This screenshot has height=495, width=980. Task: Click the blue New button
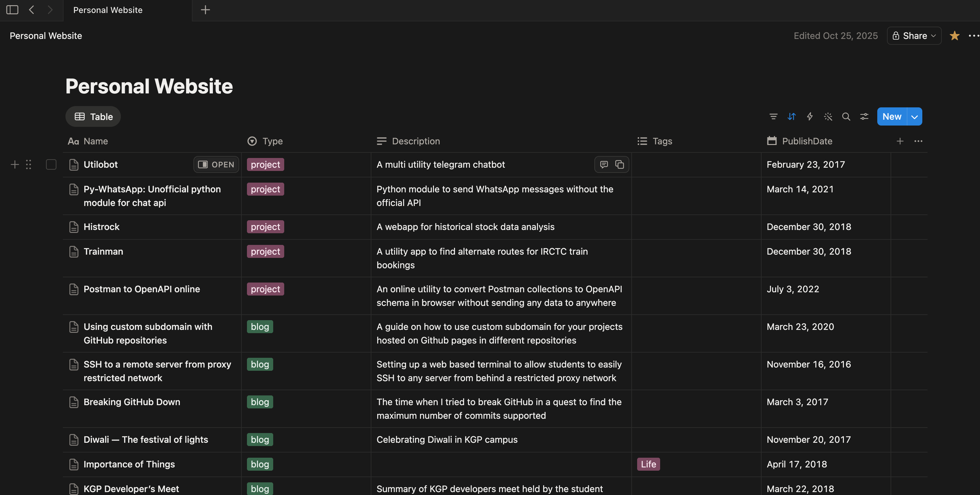click(892, 116)
